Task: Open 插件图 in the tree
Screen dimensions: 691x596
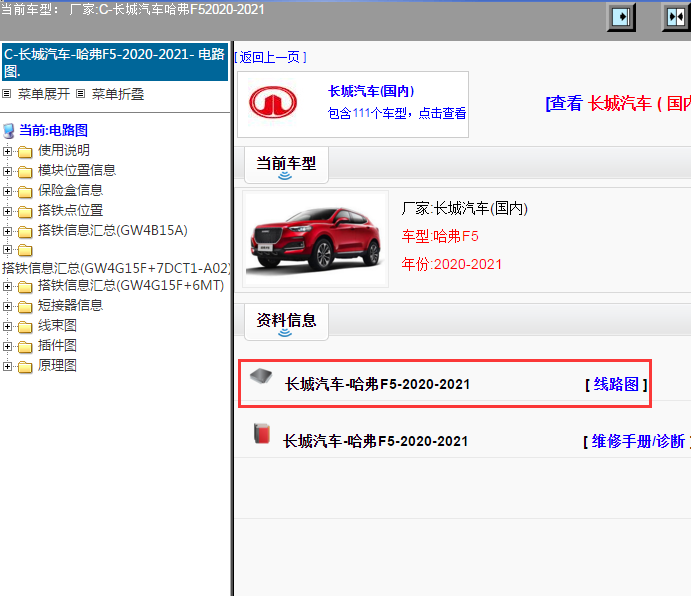Action: (57, 345)
